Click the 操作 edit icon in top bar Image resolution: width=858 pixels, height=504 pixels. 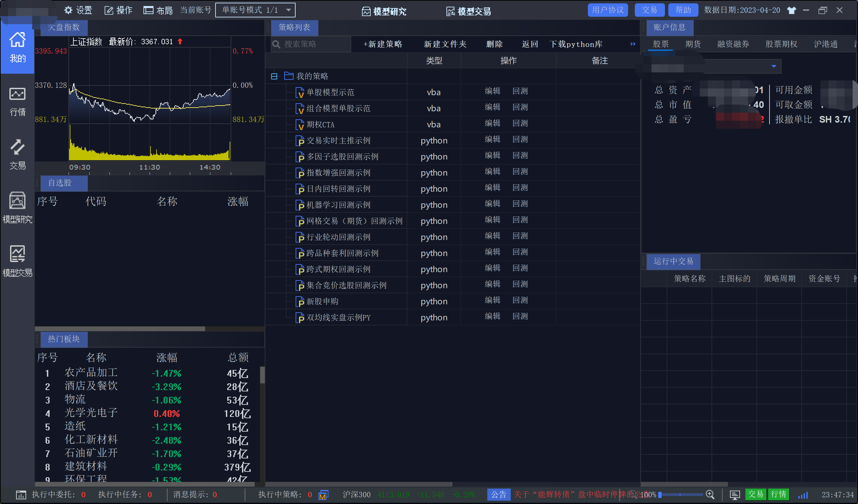point(109,11)
